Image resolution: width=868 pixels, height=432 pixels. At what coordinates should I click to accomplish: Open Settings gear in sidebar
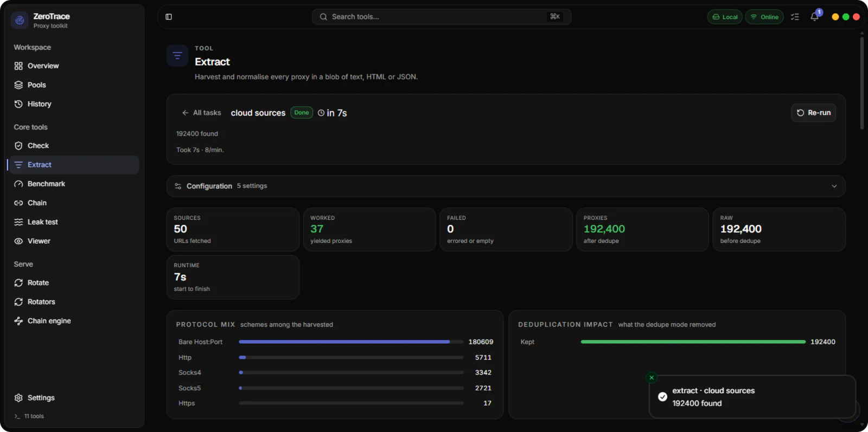tap(18, 398)
